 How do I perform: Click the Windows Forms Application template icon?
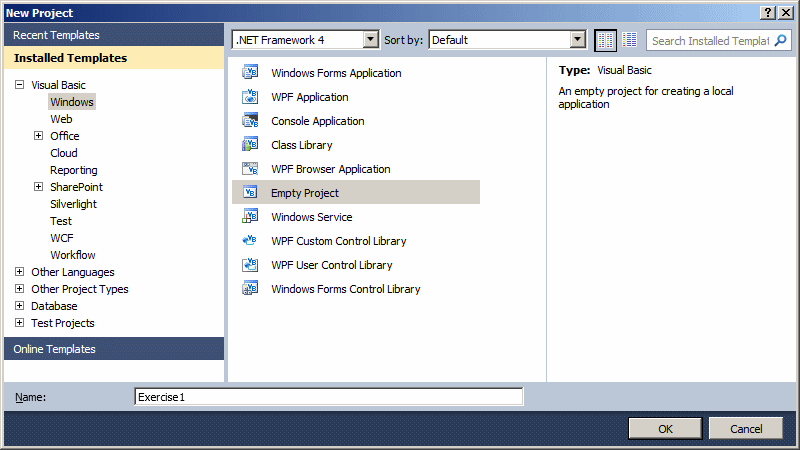250,72
